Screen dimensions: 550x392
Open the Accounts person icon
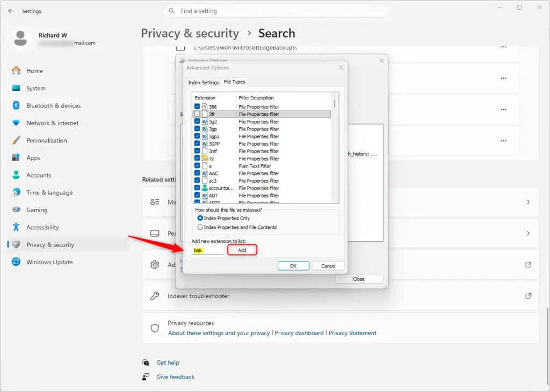coord(16,175)
